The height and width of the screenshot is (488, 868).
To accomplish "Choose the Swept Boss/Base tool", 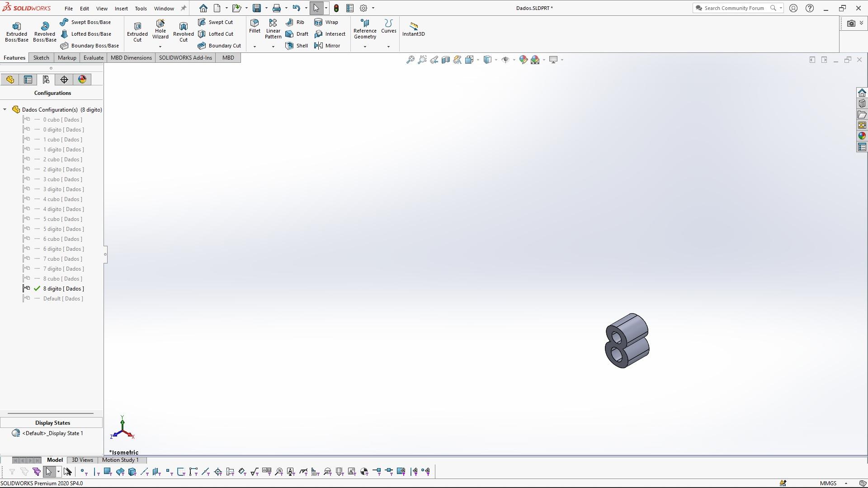I will 85,22.
